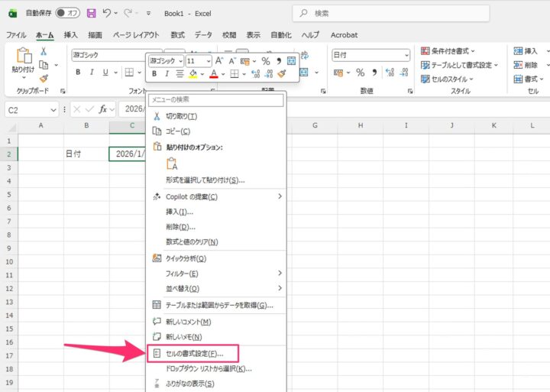Click the Undo arrow icon
Viewport: 550px width, 392px height.
click(x=107, y=13)
